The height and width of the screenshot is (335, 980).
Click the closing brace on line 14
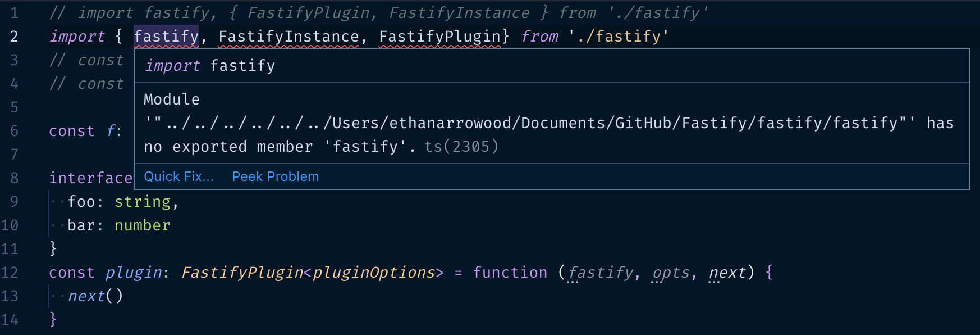(x=53, y=319)
